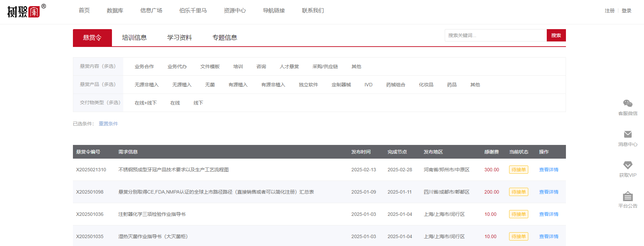644x246 pixels.
Task: Click the 注册 link in header
Action: coord(609,11)
